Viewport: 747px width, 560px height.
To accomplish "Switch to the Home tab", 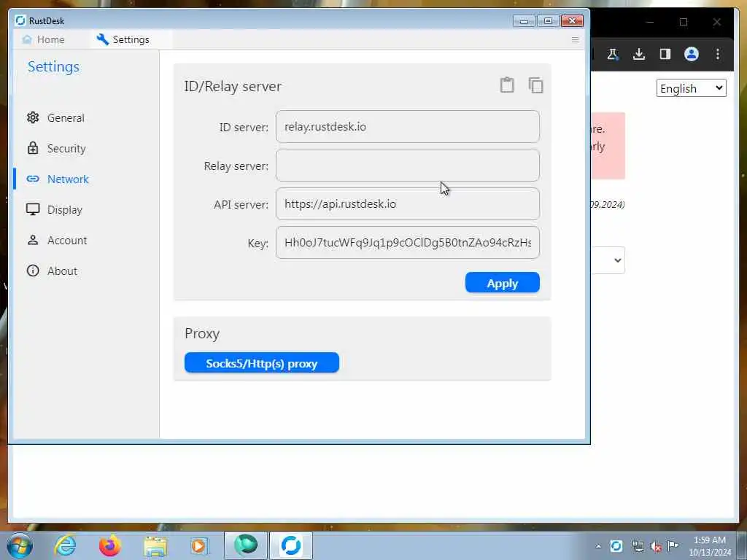I will click(44, 39).
